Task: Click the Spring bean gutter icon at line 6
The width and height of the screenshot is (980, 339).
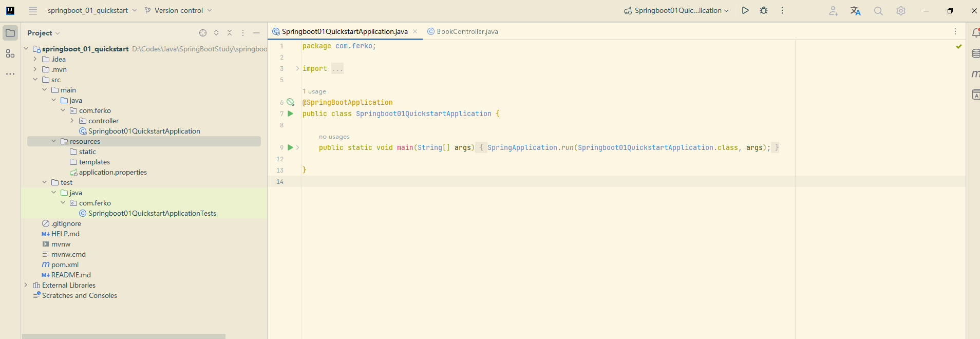Action: pos(290,102)
